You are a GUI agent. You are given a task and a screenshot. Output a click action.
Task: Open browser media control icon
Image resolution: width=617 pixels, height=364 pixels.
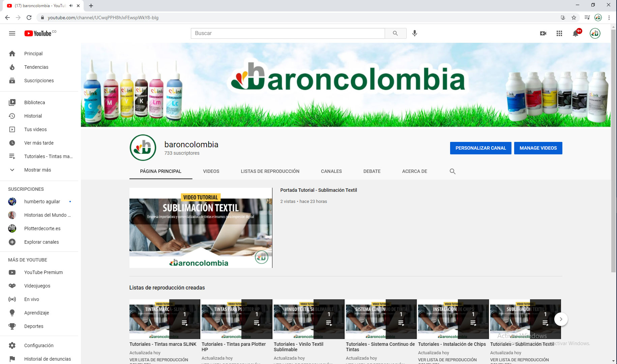(x=587, y=18)
